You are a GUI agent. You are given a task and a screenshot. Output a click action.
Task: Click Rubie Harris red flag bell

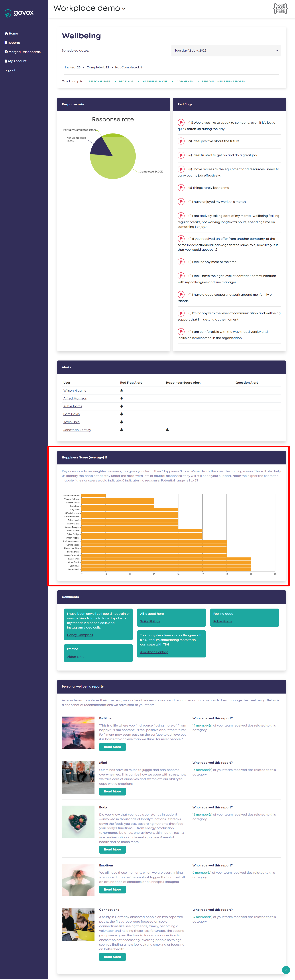pos(122,406)
